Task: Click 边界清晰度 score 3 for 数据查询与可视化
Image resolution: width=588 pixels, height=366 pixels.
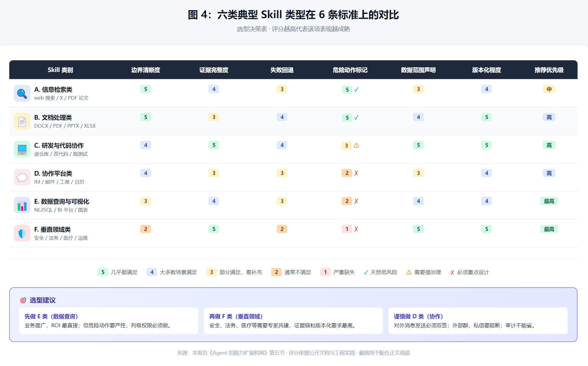Action: point(146,201)
